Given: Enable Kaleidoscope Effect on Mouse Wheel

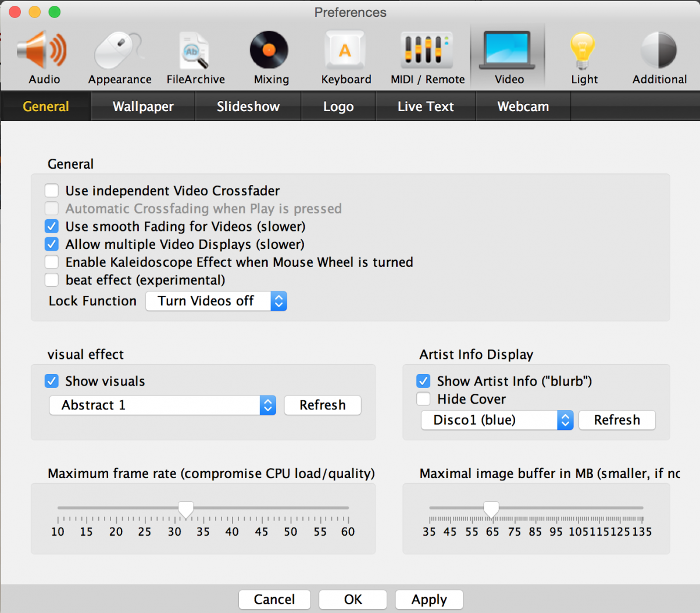Looking at the screenshot, I should tap(52, 262).
